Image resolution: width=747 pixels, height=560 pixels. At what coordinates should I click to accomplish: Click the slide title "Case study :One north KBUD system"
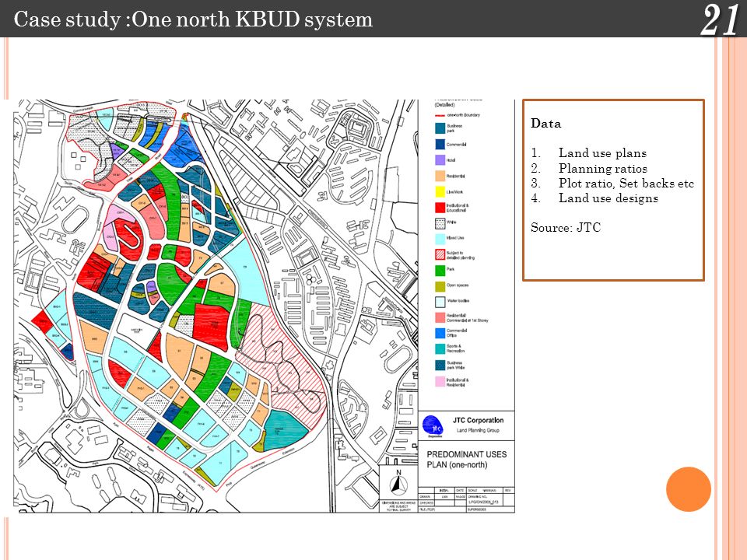193,19
